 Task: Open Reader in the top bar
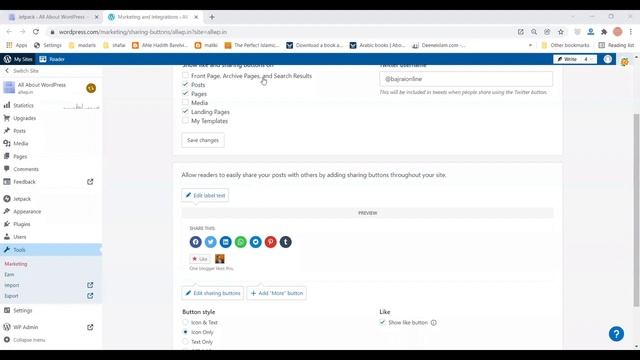pyautogui.click(x=52, y=59)
